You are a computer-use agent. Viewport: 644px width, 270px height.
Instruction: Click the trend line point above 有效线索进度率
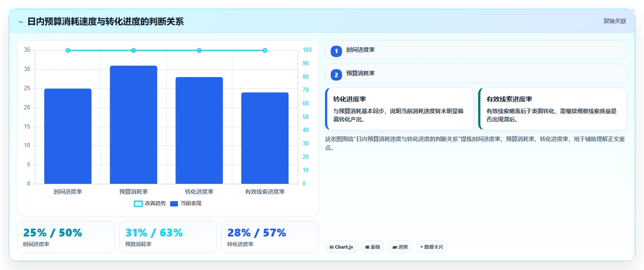click(265, 51)
